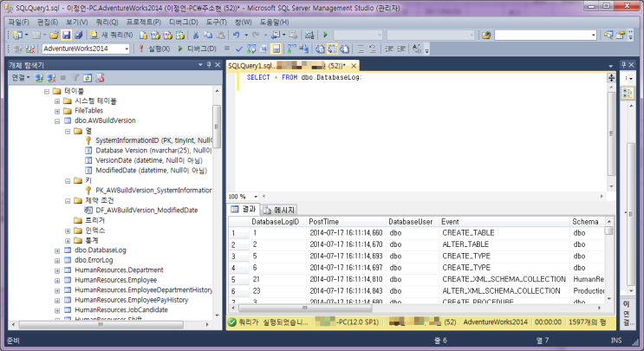Click the Increase Indent icon

(x=401, y=49)
